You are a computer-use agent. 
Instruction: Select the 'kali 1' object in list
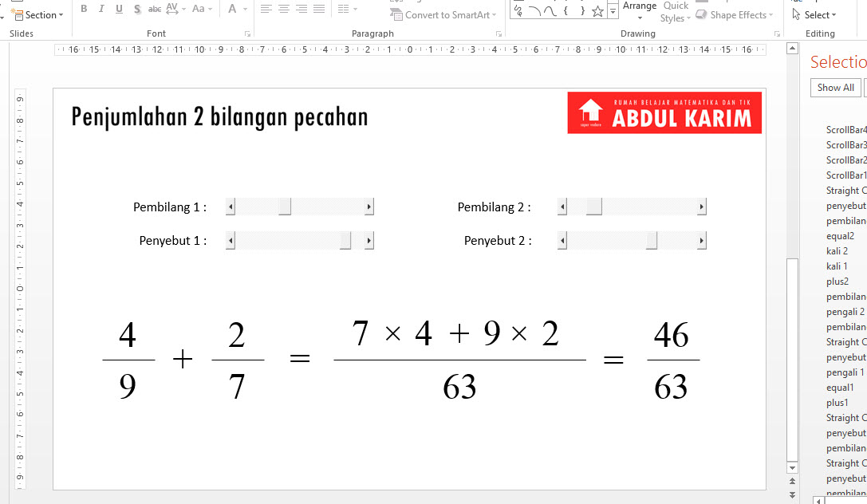(837, 266)
